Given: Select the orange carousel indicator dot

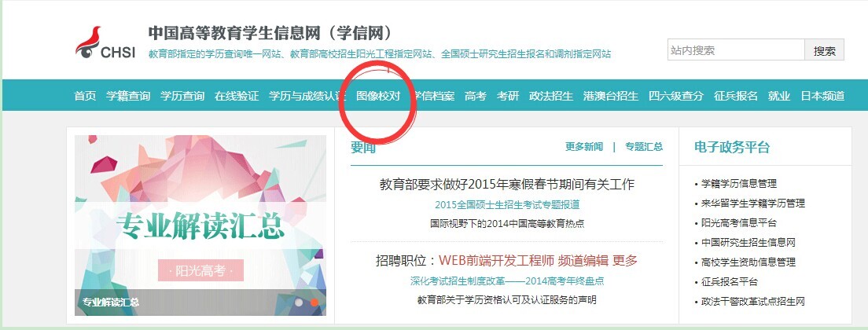Looking at the screenshot, I should point(314,302).
